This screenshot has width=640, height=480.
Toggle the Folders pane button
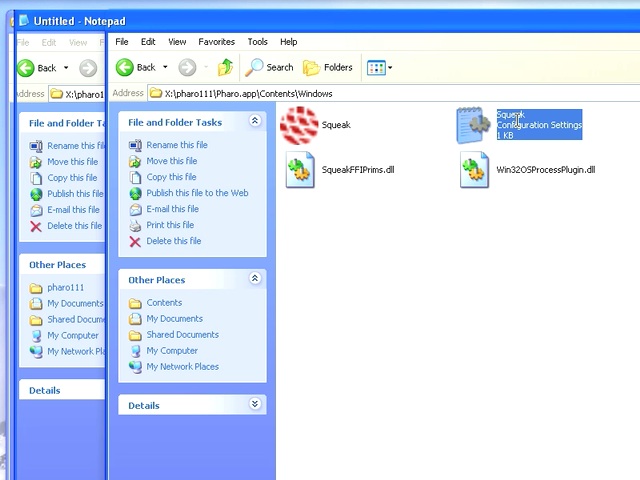point(328,67)
